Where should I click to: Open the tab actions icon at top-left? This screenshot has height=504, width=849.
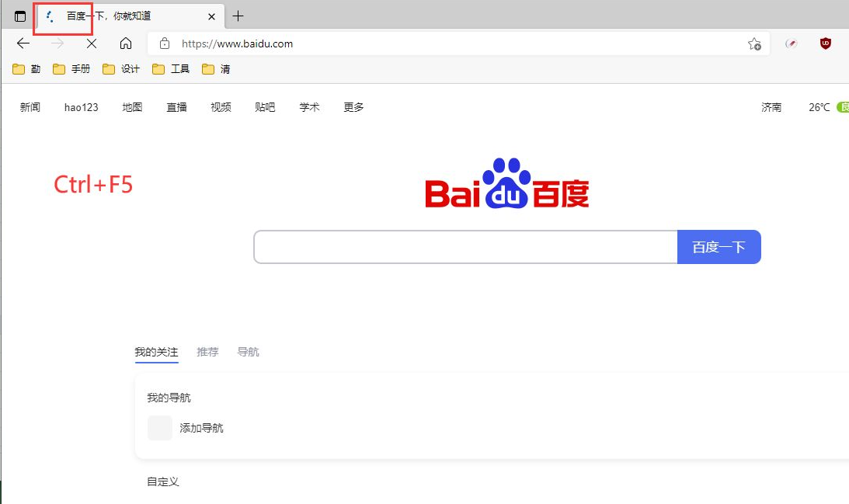pyautogui.click(x=19, y=15)
